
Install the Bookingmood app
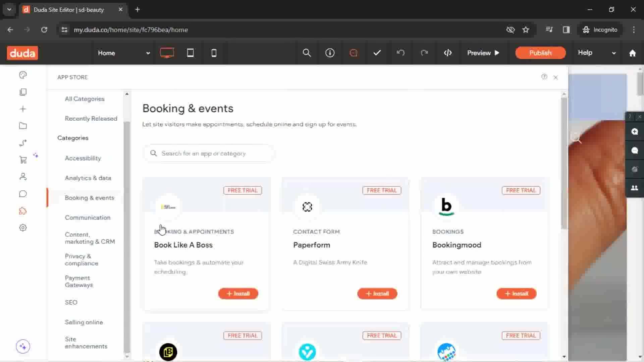(x=517, y=294)
